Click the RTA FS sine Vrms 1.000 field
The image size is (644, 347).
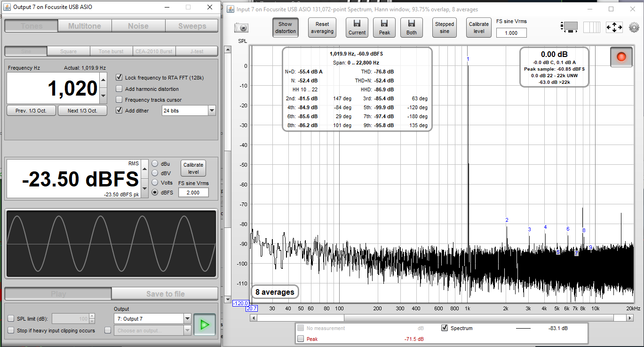511,33
